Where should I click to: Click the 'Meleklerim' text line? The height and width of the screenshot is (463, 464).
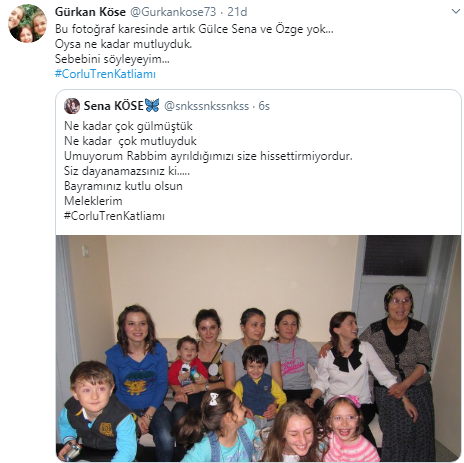click(93, 201)
